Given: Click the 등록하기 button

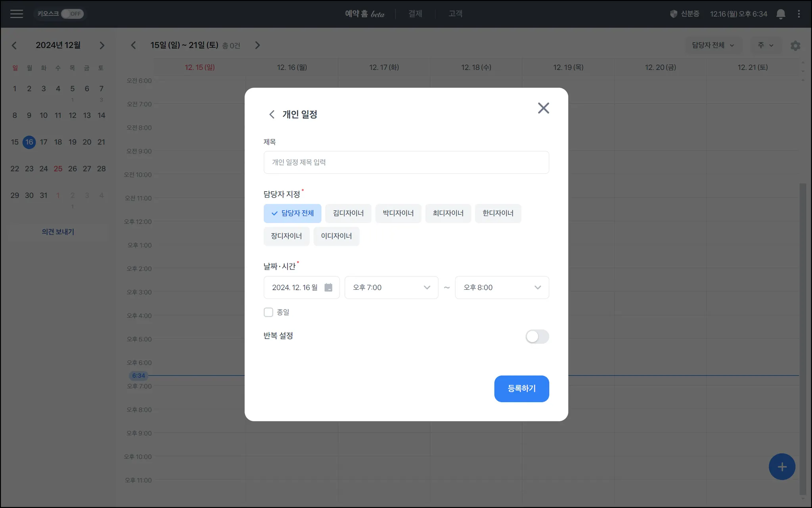Looking at the screenshot, I should tap(521, 389).
